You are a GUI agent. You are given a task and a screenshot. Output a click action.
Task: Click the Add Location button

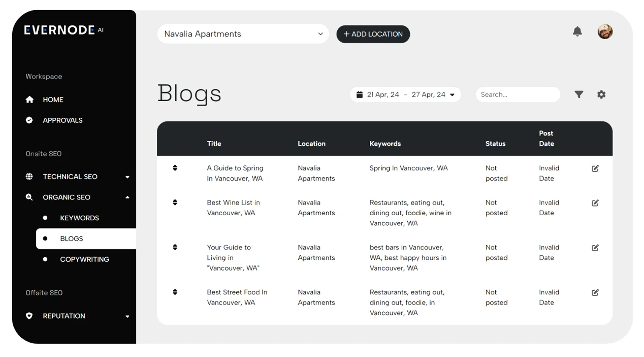point(373,34)
